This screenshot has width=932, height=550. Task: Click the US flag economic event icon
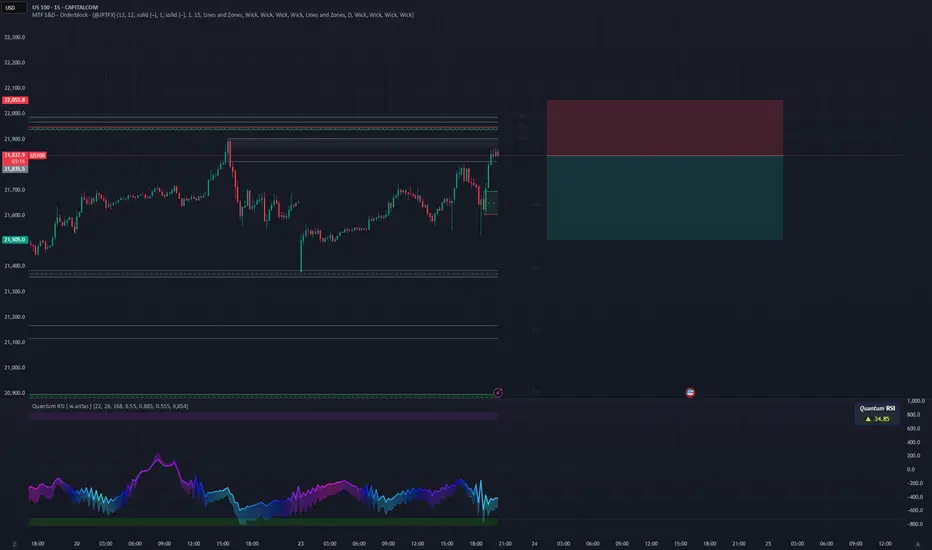pos(690,392)
